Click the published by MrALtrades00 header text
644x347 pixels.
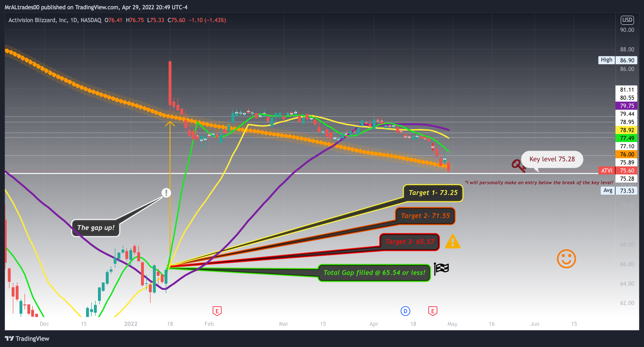coord(96,7)
